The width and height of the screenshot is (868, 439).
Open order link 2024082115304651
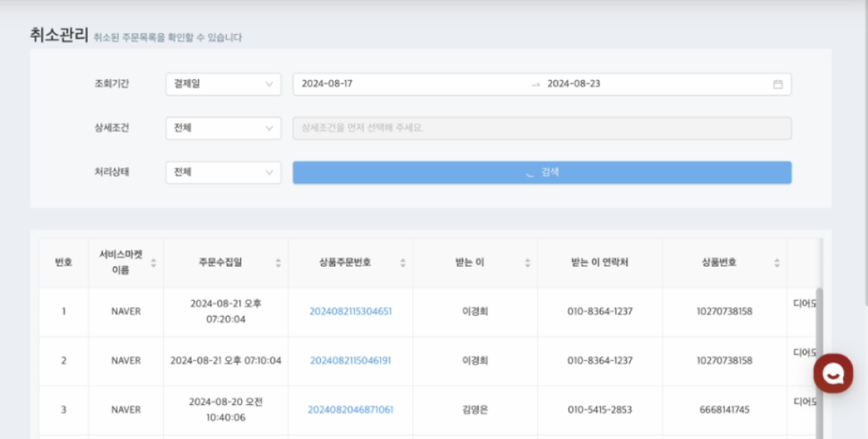351,311
